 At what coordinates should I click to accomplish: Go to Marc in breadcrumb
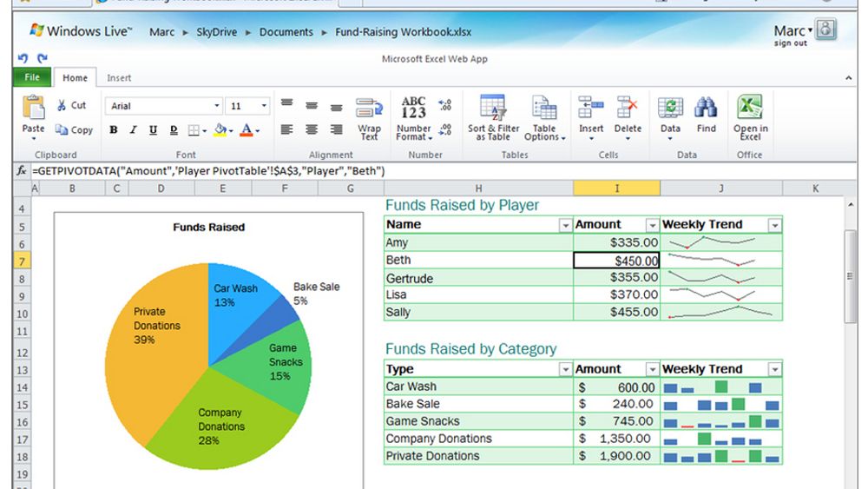(x=161, y=32)
